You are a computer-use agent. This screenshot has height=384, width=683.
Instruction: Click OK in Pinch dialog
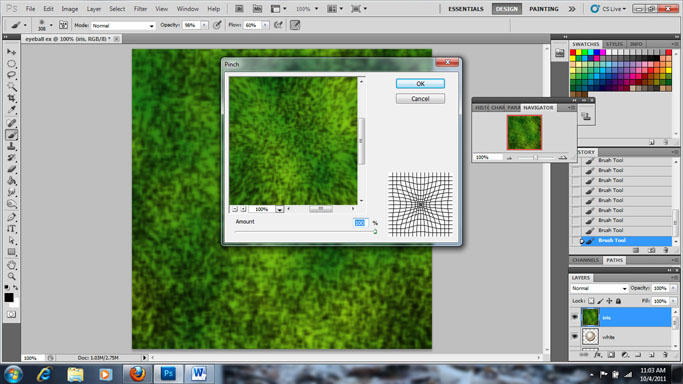click(x=420, y=84)
